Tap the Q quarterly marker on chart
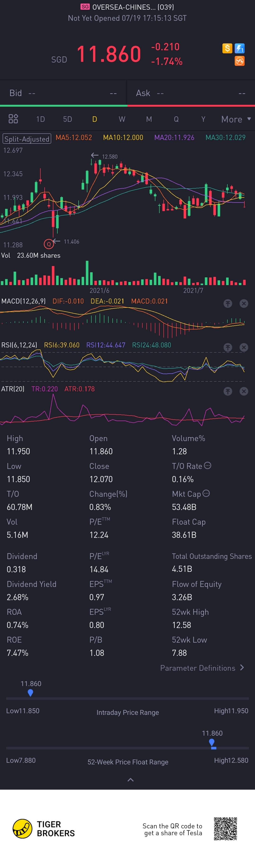 coord(49,244)
